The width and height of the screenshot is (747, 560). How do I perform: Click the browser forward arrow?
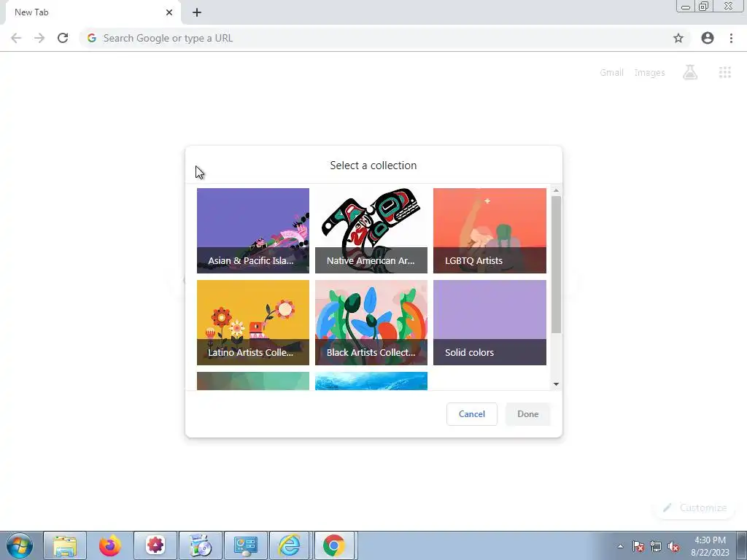39,38
